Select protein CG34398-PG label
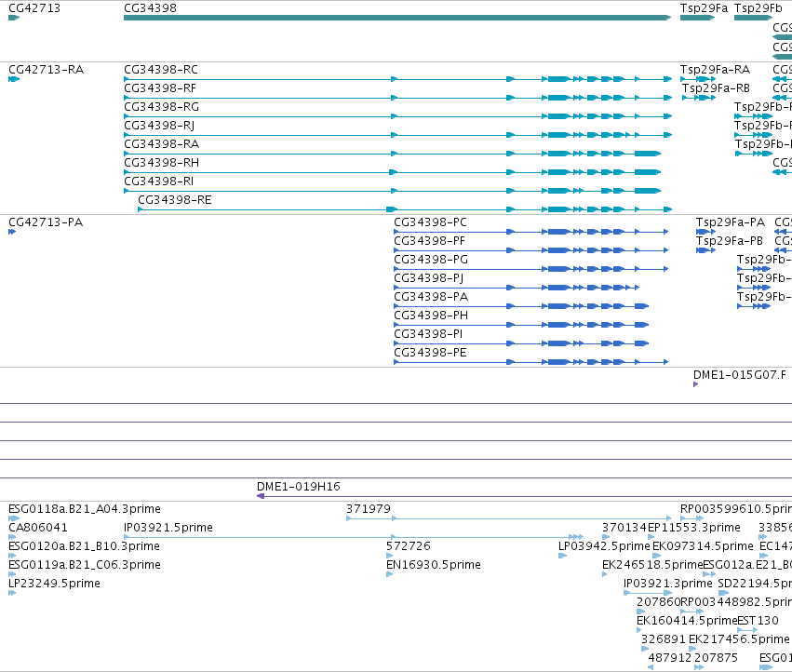 click(x=431, y=259)
